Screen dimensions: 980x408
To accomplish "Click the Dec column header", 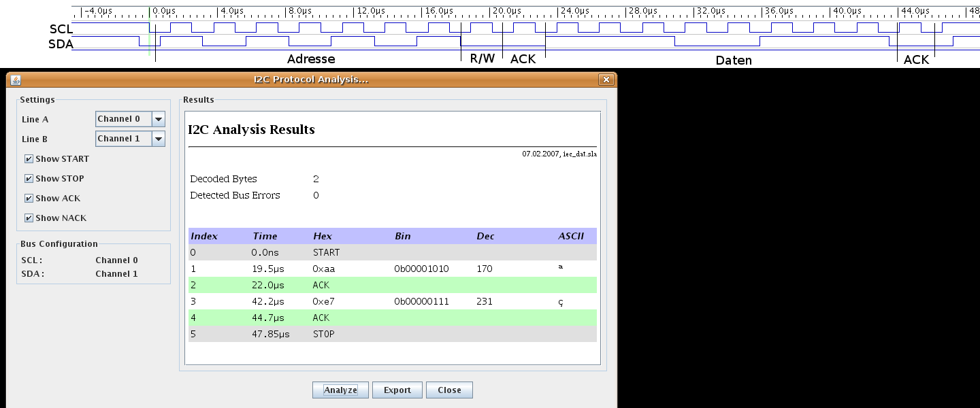I will (x=485, y=236).
